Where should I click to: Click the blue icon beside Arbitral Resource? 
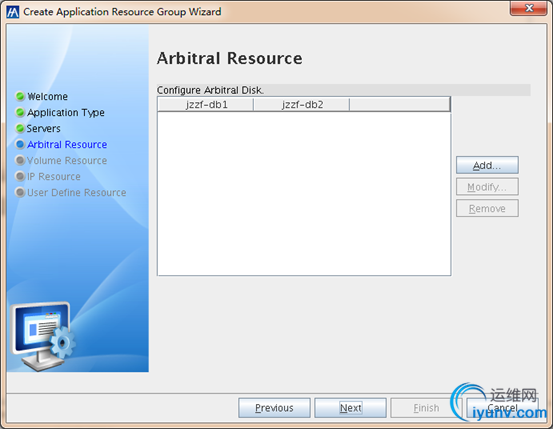click(x=20, y=144)
